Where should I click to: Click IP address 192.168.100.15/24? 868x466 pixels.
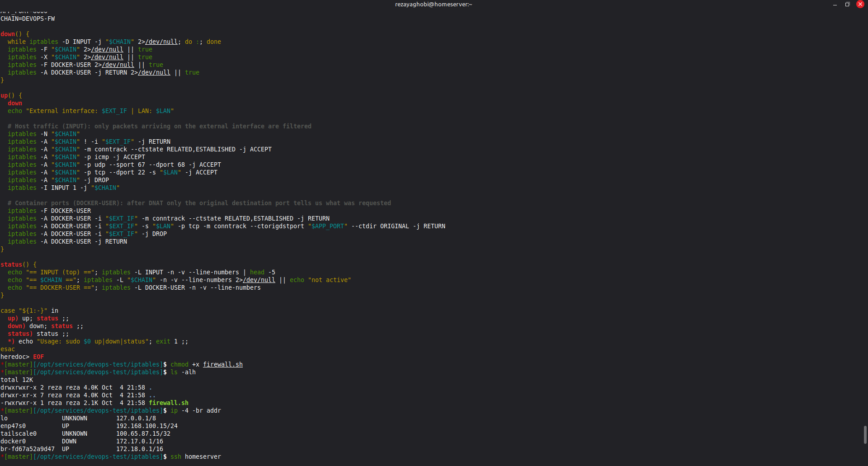tap(147, 426)
